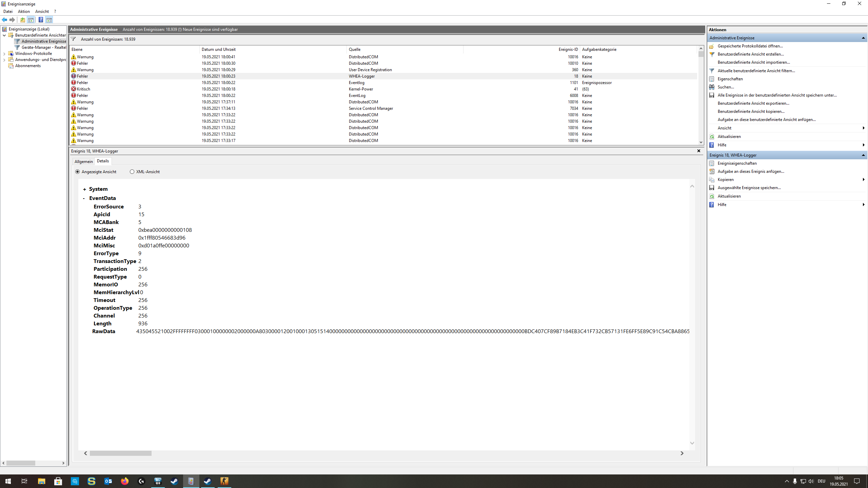The width and height of the screenshot is (868, 488).
Task: Click the horizontal scrollbar thumb in the details view
Action: point(120,453)
